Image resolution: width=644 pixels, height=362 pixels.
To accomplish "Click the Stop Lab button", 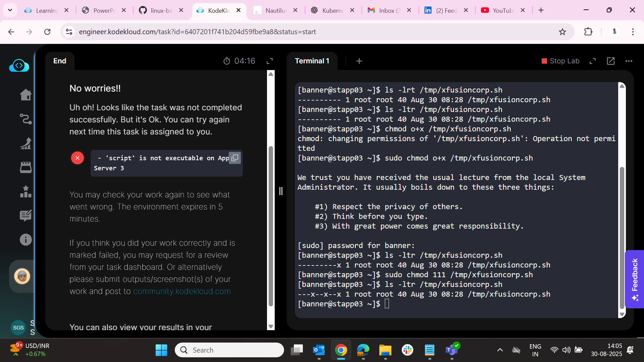I will coord(560,61).
